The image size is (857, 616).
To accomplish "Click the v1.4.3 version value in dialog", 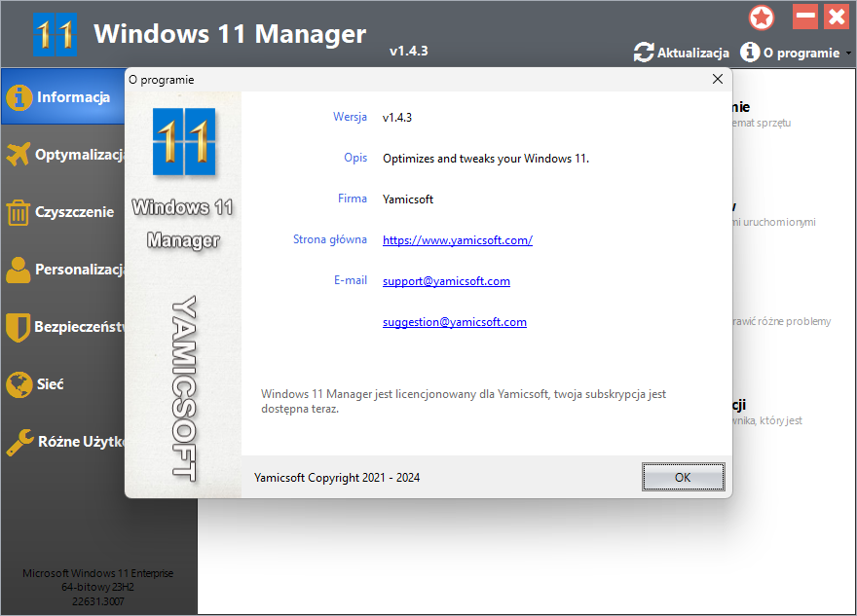I will (x=397, y=118).
